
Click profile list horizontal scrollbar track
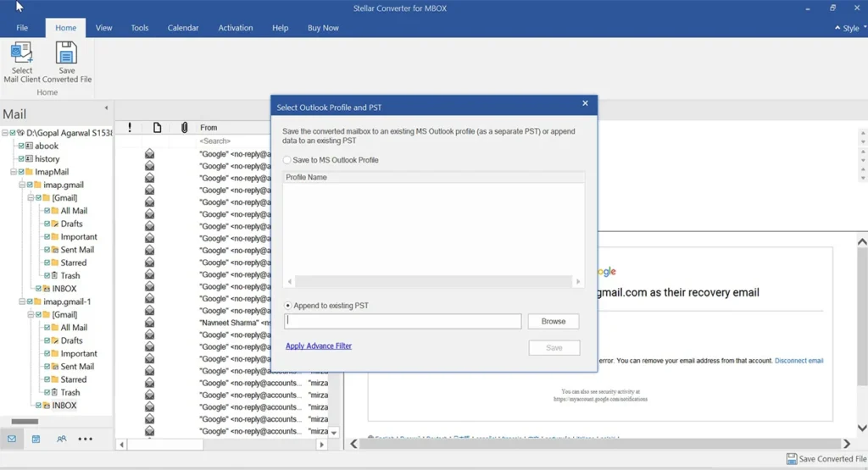point(433,281)
